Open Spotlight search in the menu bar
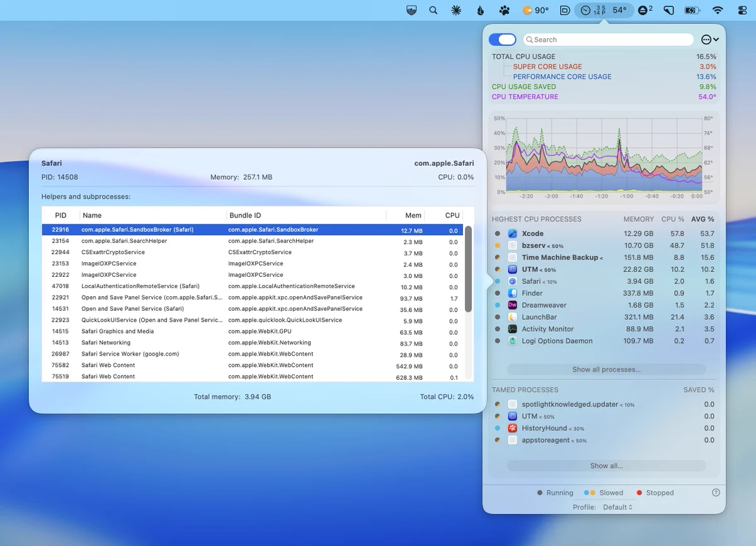 coord(433,10)
